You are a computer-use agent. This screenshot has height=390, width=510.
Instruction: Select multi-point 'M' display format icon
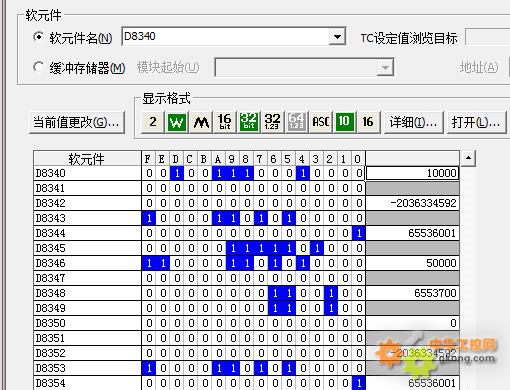201,122
